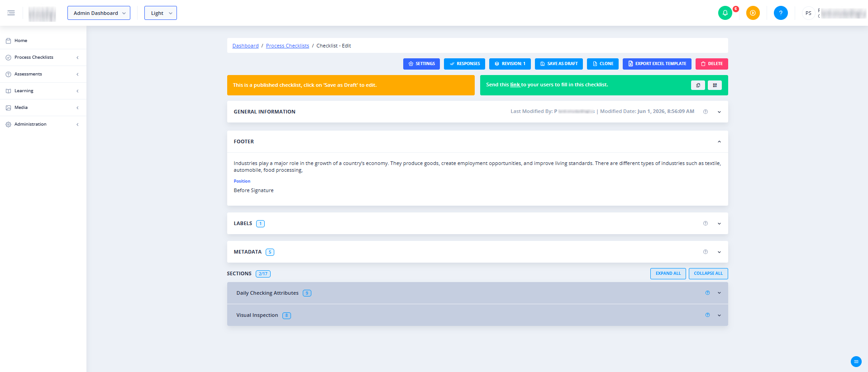Viewport: 868px width, 372px height.
Task: Toggle the hamburger menu icon
Action: point(11,13)
